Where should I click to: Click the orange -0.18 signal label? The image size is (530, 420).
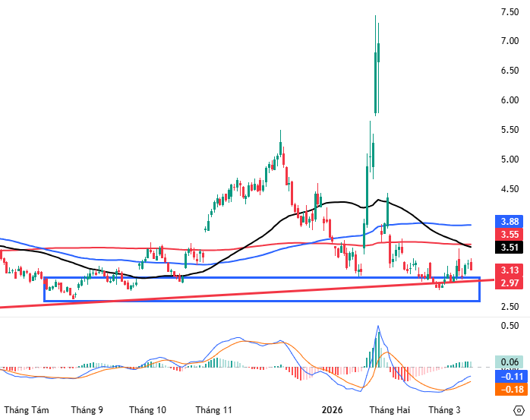click(x=509, y=389)
